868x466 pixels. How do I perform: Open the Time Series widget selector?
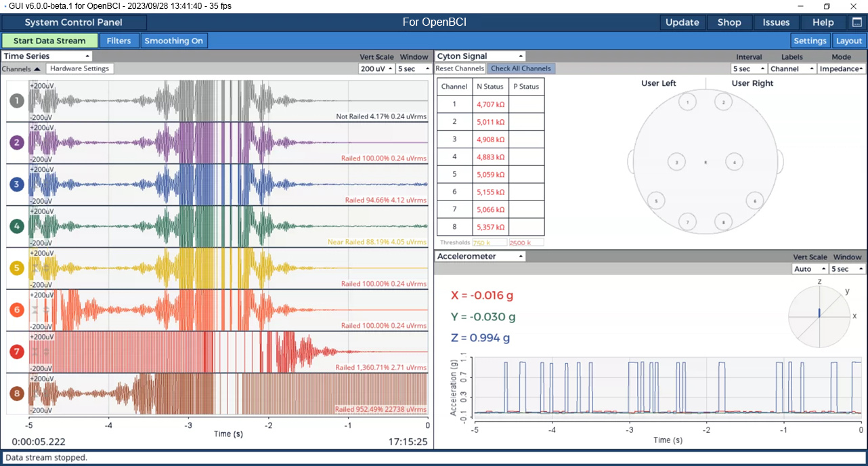(x=47, y=56)
